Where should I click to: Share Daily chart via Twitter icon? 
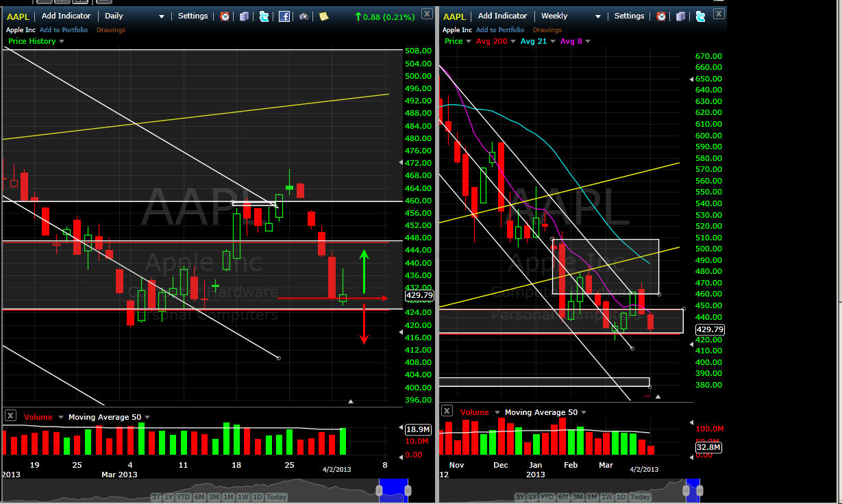[x=264, y=16]
